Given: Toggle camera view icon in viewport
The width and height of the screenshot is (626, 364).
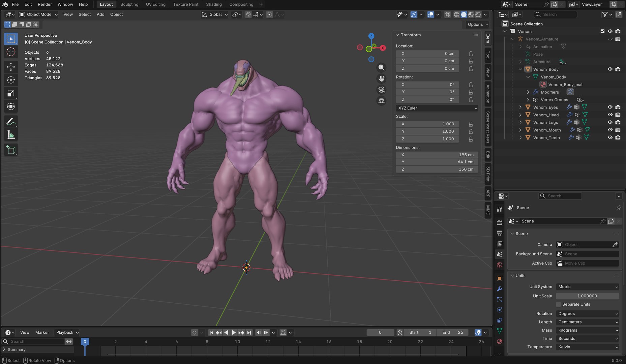Looking at the screenshot, I should [381, 90].
